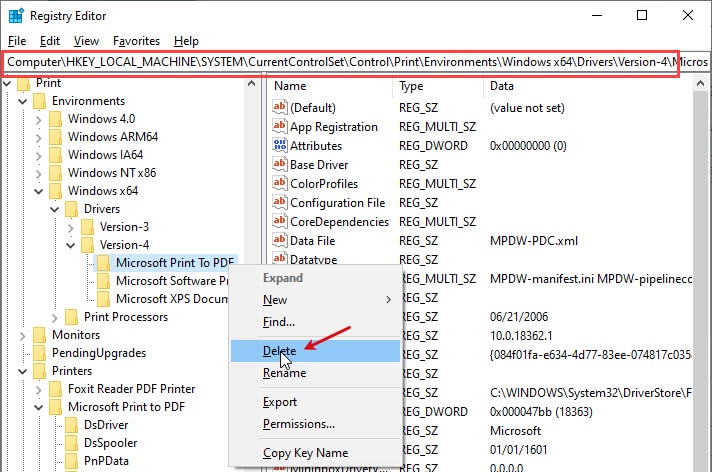712x472 pixels.
Task: Click the PendingUpgrades folder icon
Action: (40, 353)
